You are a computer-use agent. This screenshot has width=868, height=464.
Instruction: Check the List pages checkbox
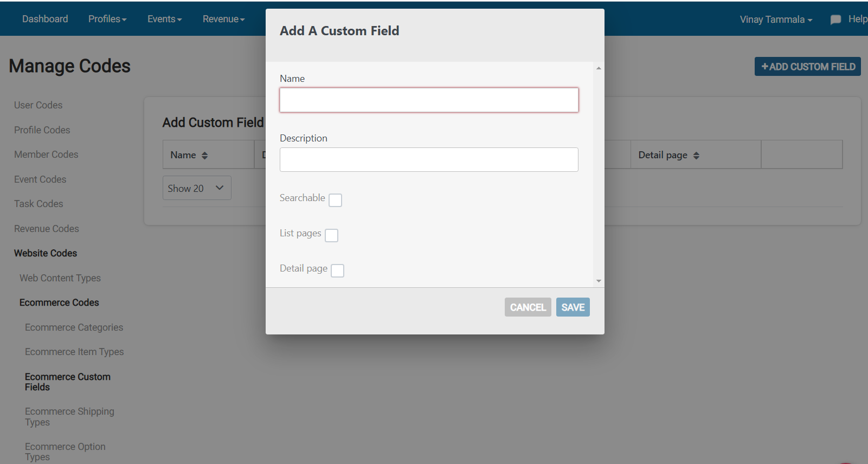pos(331,235)
